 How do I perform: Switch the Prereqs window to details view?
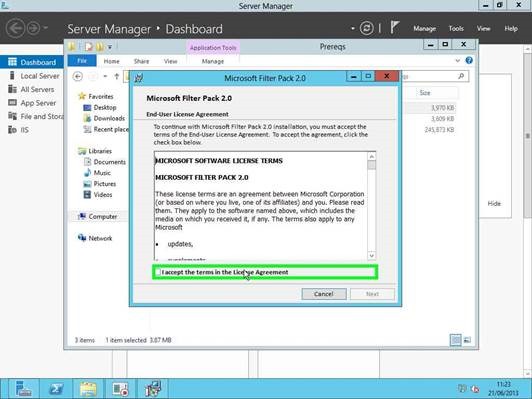point(455,340)
